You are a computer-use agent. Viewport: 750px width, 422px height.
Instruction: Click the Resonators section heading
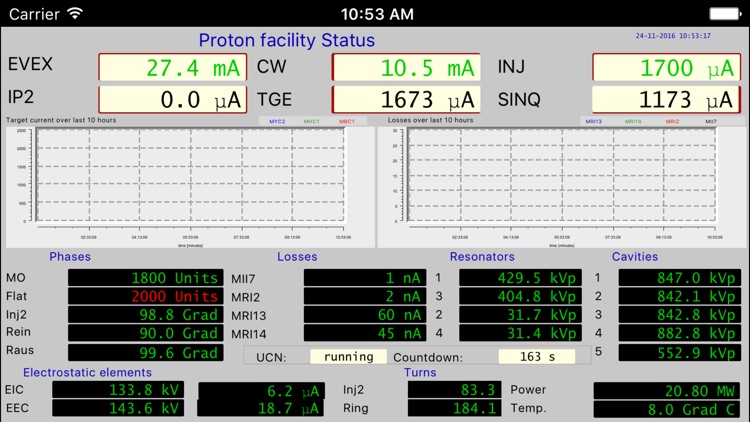pyautogui.click(x=482, y=256)
